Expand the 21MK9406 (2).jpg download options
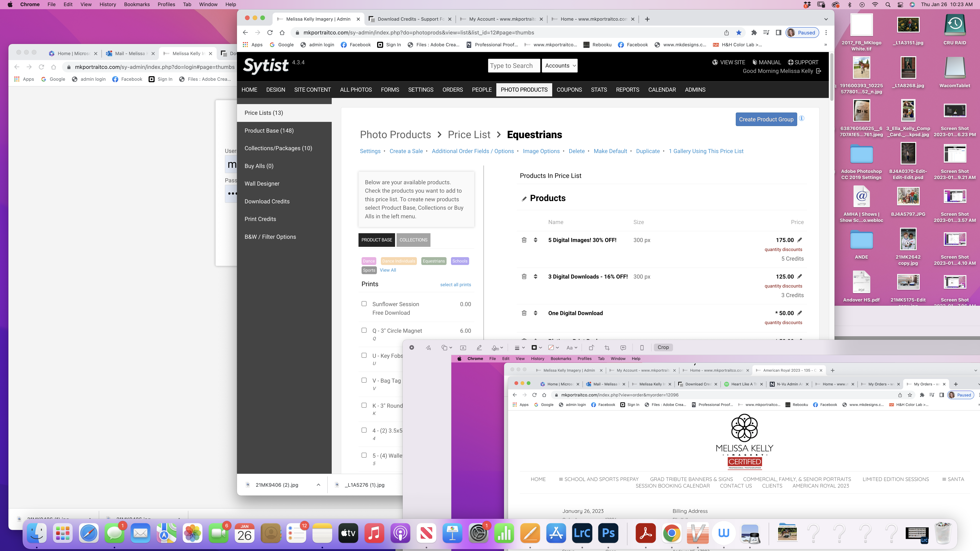This screenshot has width=980, height=551. coord(318,485)
